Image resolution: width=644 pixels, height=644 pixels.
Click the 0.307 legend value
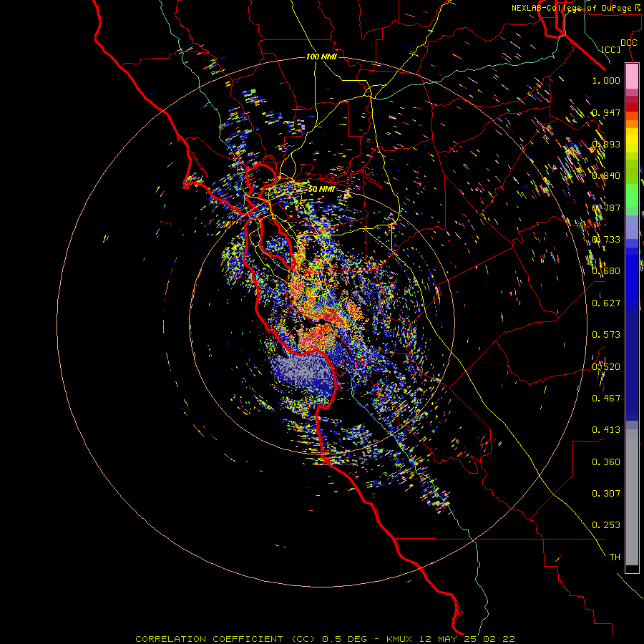coord(606,494)
